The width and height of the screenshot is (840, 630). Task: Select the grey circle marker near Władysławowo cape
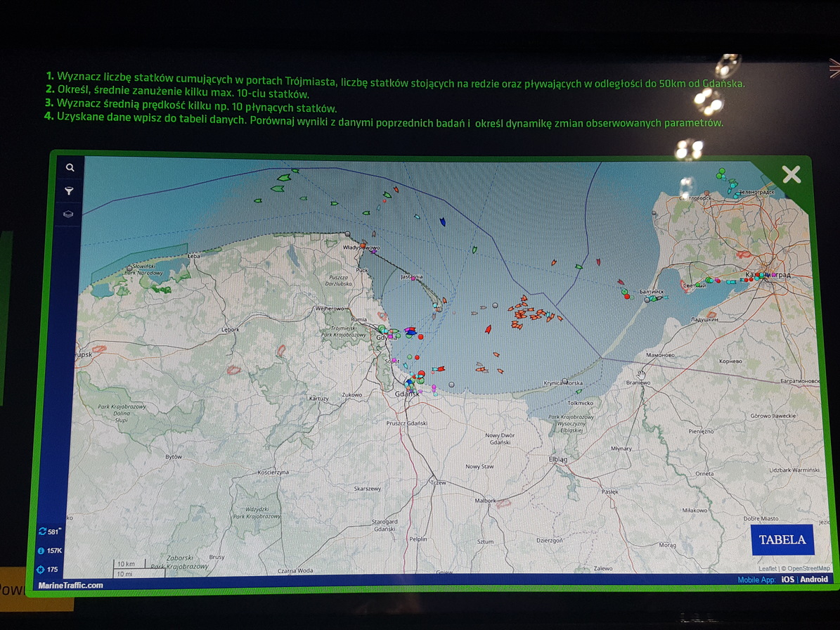coord(348,234)
